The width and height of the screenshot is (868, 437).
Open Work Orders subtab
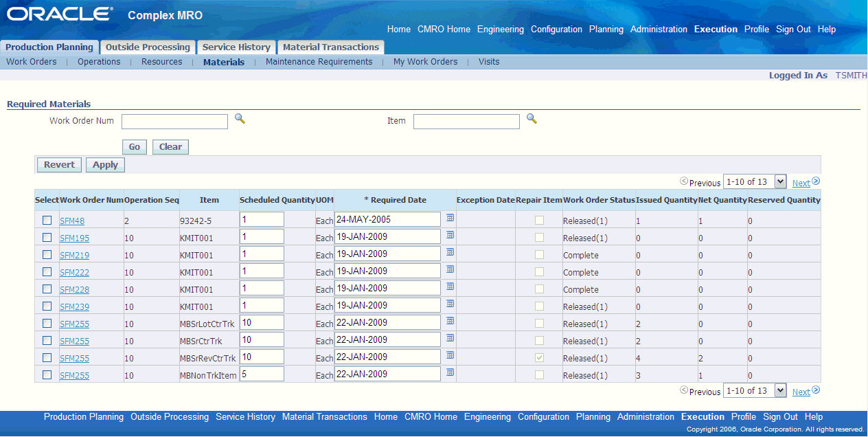tap(32, 62)
